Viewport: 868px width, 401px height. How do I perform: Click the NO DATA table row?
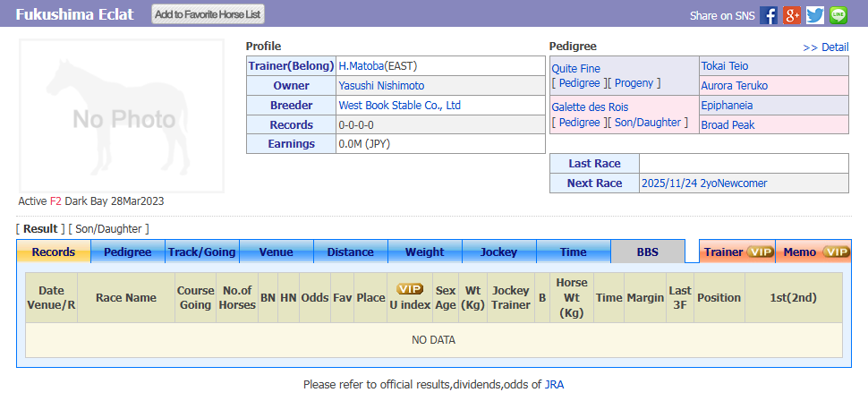pos(434,340)
